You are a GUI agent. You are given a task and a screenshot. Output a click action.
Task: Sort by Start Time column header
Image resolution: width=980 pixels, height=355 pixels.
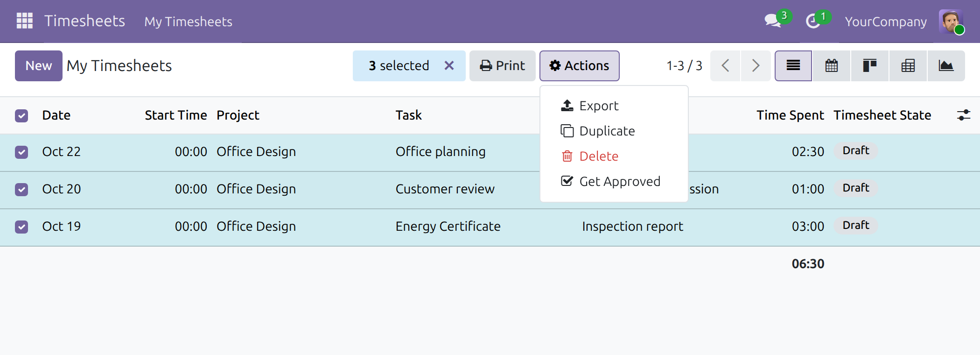pyautogui.click(x=176, y=115)
